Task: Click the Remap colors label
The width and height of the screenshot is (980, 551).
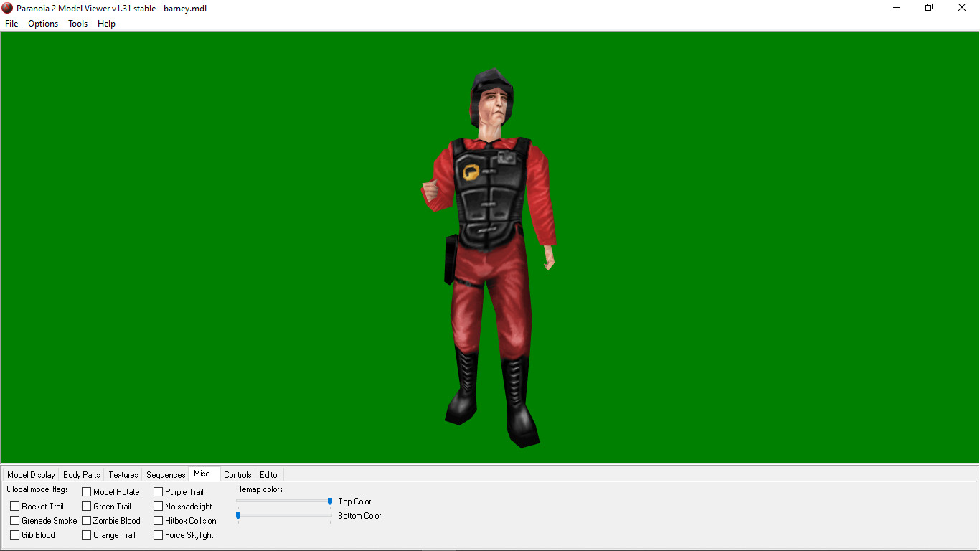Action: [x=260, y=489]
